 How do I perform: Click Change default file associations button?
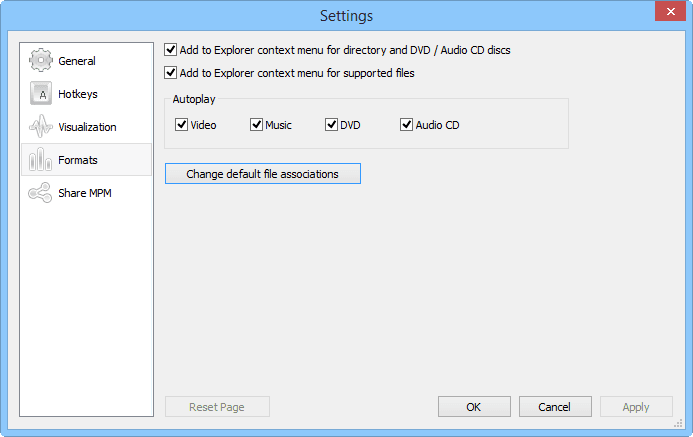click(262, 174)
